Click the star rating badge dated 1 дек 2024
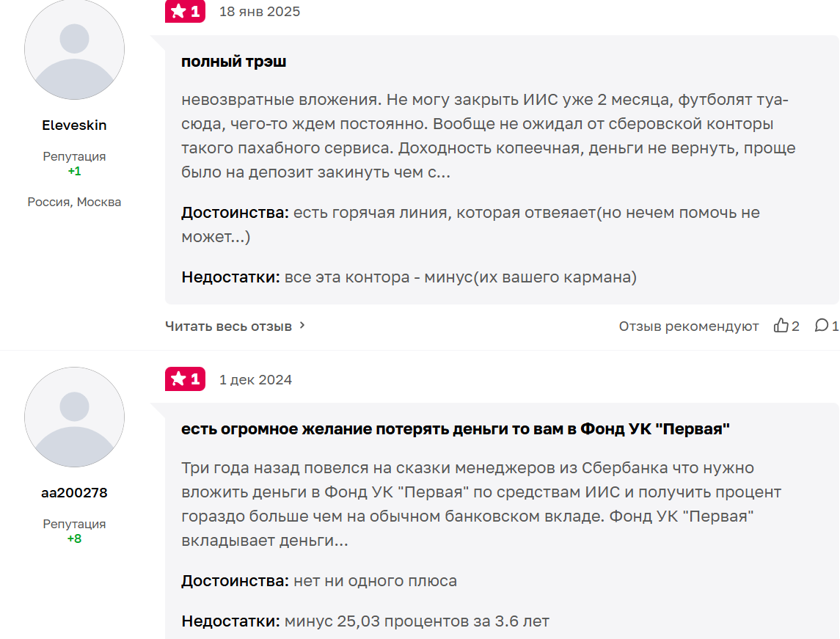 point(185,379)
